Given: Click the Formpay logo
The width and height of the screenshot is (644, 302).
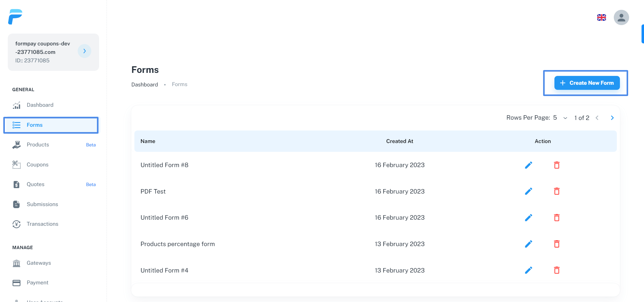Looking at the screenshot, I should [x=15, y=17].
